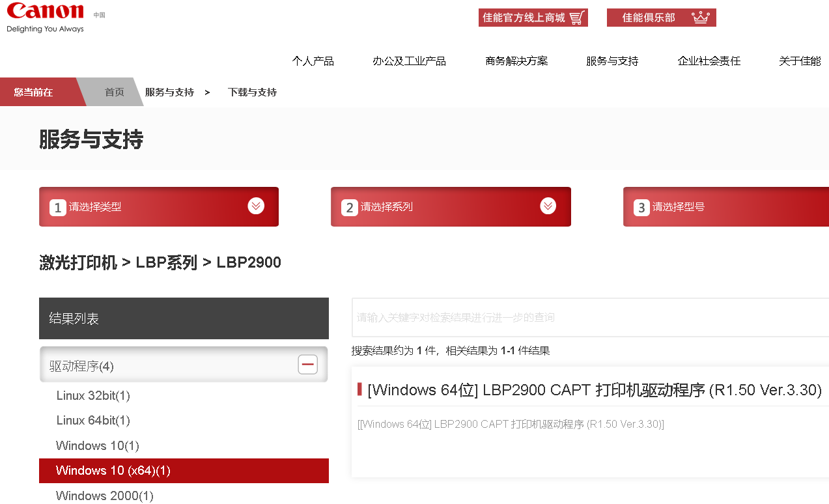The width and height of the screenshot is (829, 504).
Task: Click the crown icon next to 佳能俱乐部
Action: (x=701, y=17)
